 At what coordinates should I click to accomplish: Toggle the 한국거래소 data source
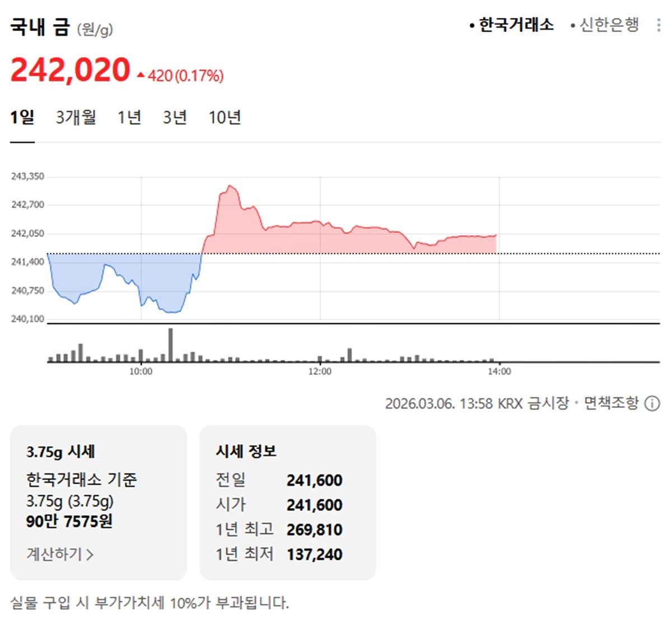(514, 25)
